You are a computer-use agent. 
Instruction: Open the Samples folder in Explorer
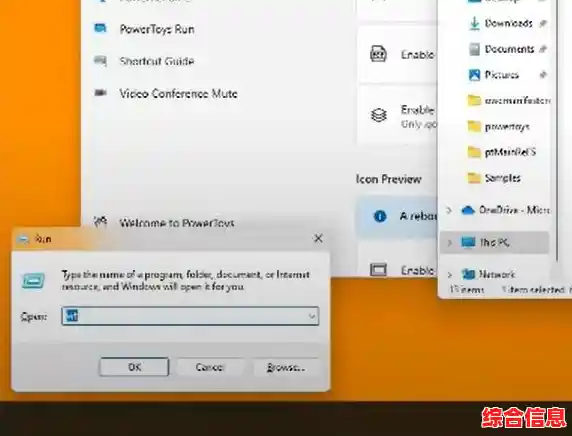pos(502,178)
